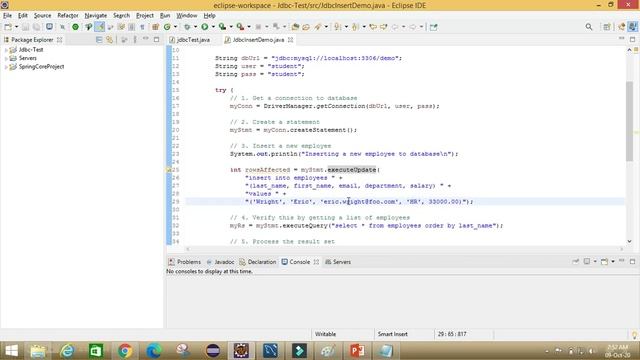Click the Open Console monitor toolbar icon
Image resolution: width=640 pixels, height=360 pixels.
pos(49,27)
